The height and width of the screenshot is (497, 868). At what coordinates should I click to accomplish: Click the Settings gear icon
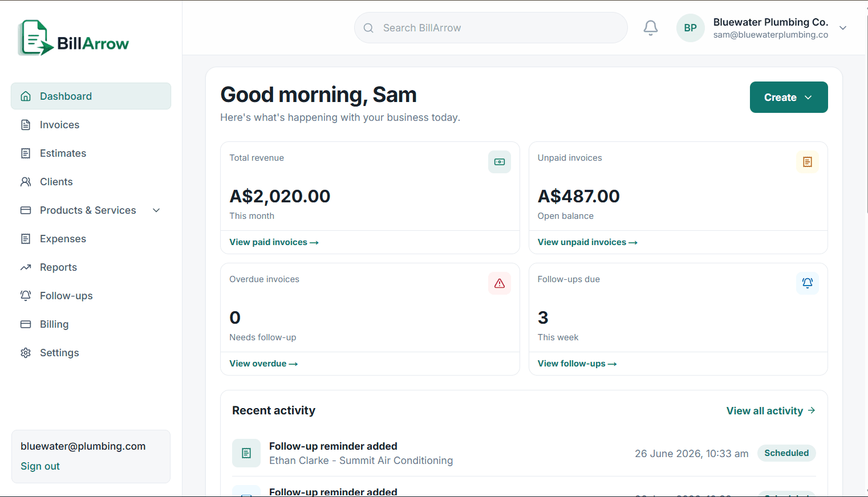26,353
